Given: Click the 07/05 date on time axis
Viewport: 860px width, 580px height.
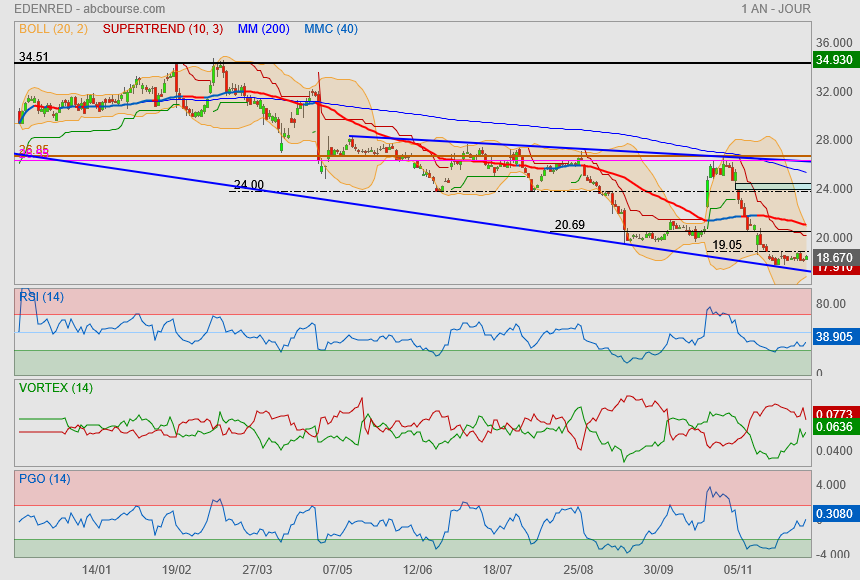Looking at the screenshot, I should (338, 569).
